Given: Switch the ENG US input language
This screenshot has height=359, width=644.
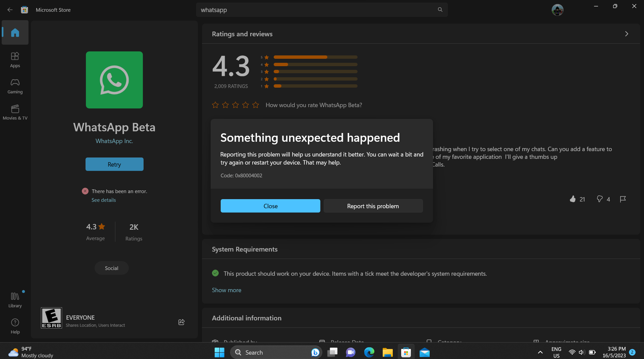Looking at the screenshot, I should pos(556,352).
